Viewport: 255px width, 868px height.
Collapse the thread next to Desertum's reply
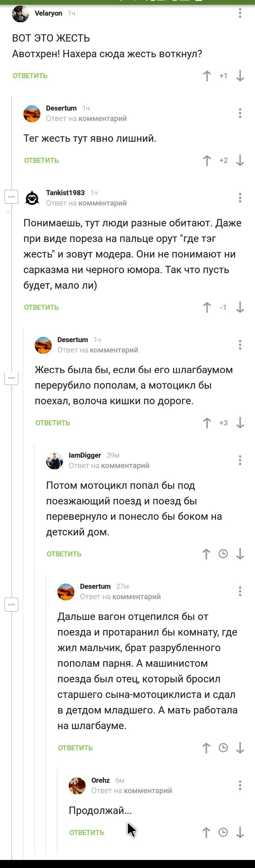click(11, 378)
